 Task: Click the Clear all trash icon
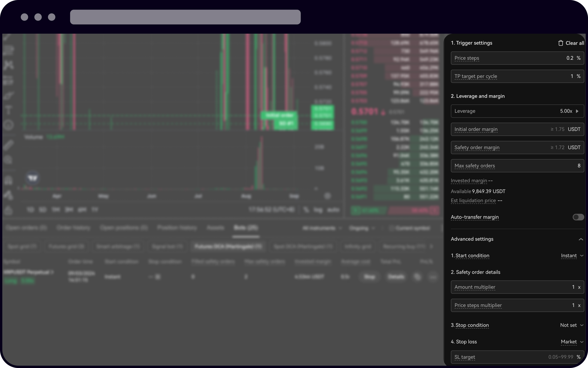click(560, 43)
